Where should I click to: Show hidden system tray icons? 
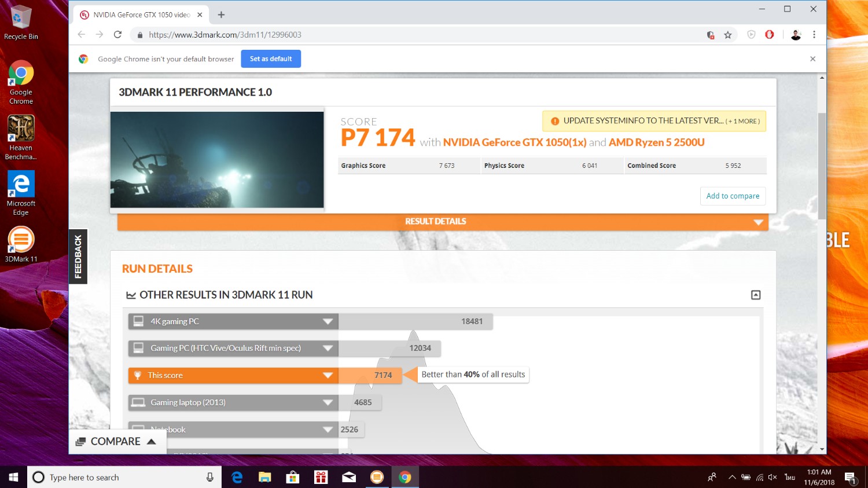[732, 477]
